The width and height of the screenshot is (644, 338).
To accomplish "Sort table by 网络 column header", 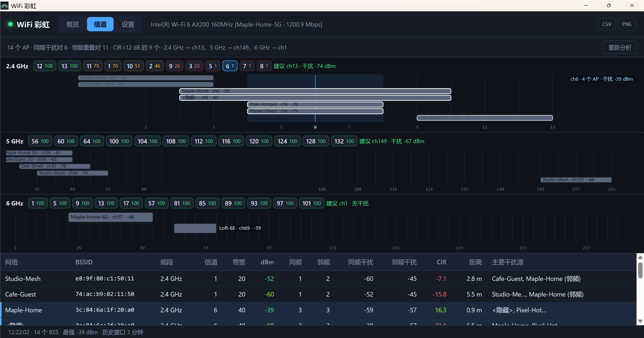I will point(11,262).
